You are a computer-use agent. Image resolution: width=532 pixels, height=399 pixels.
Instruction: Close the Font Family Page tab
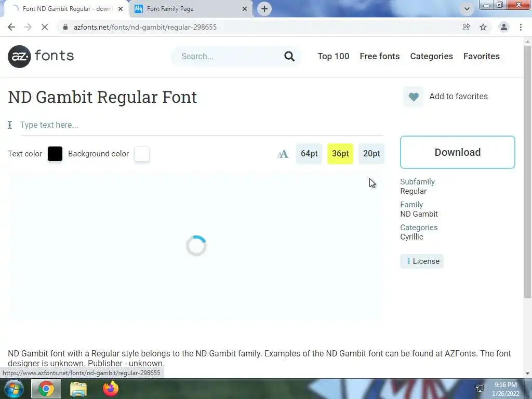(x=245, y=9)
